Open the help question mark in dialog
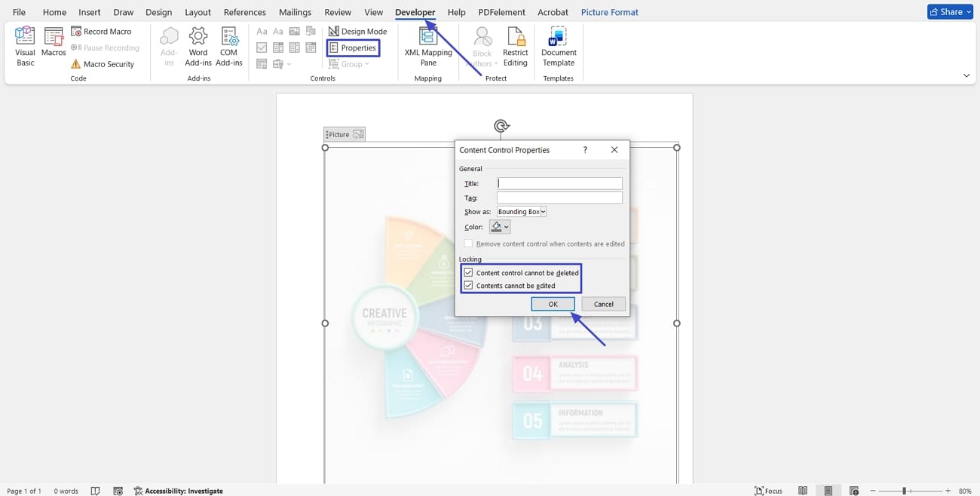The image size is (980, 496). click(x=585, y=150)
